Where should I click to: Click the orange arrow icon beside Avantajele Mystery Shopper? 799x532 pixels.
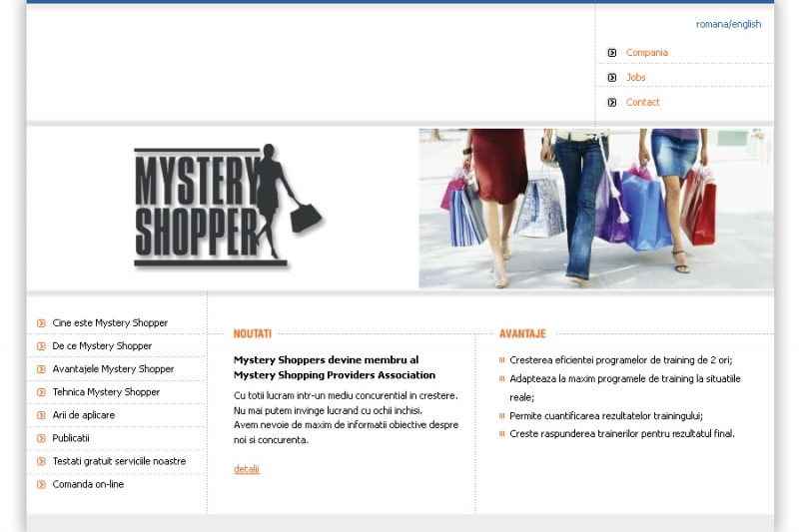tap(41, 369)
